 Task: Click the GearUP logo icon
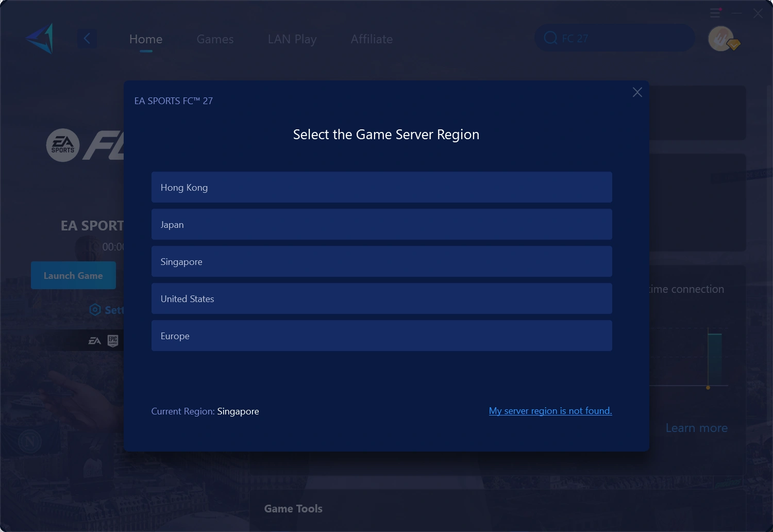click(40, 39)
